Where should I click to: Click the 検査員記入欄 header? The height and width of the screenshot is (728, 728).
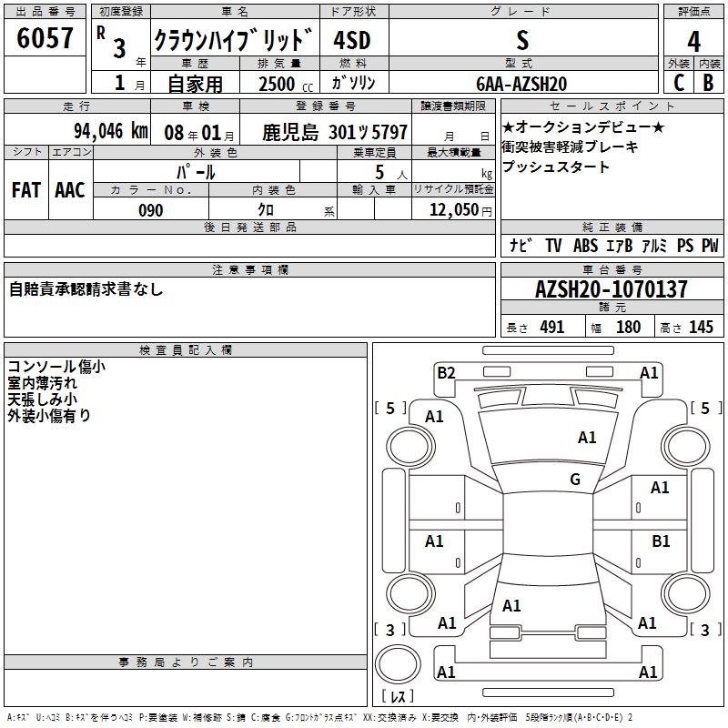click(x=186, y=350)
